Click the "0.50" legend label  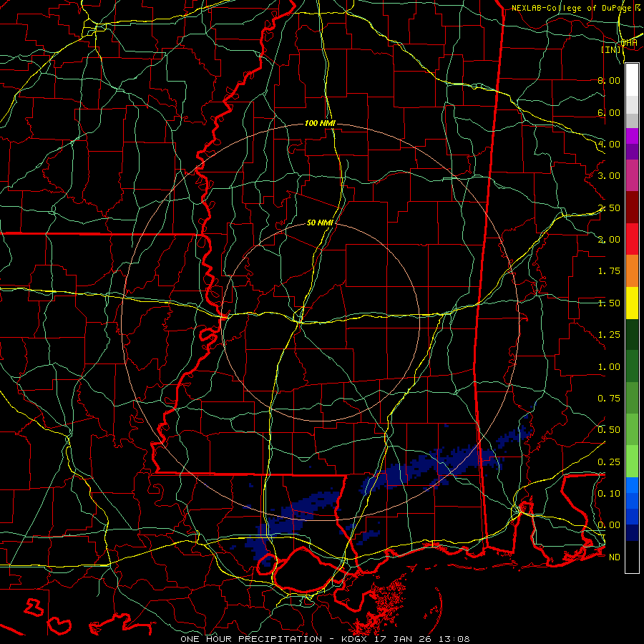click(609, 430)
